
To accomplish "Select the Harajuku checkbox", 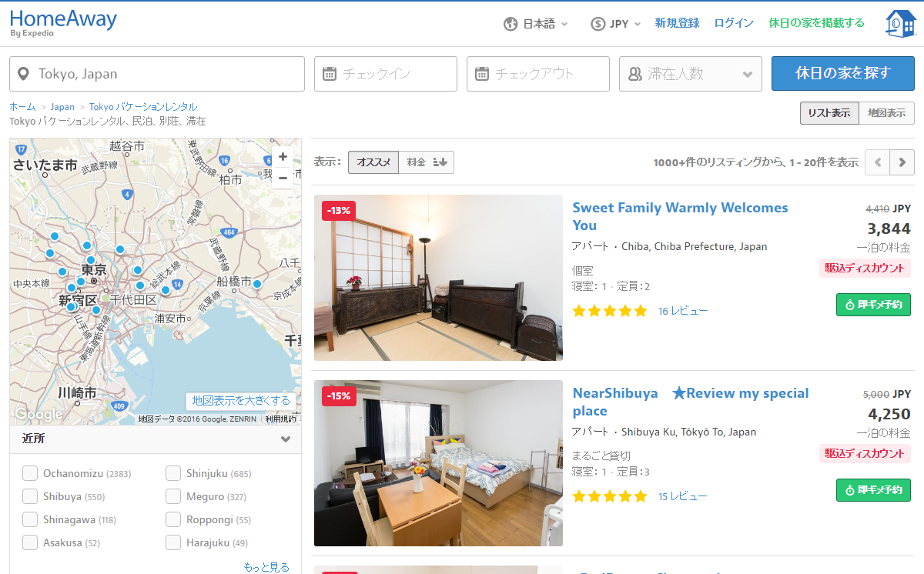I will click(173, 542).
